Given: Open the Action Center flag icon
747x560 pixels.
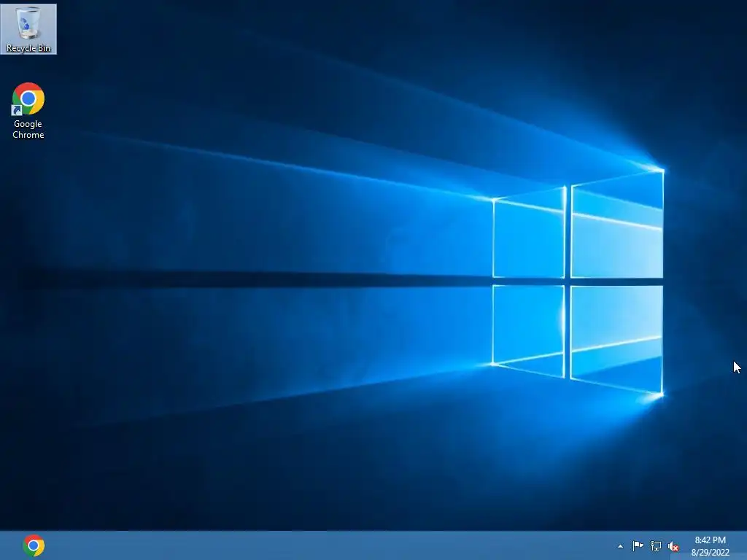Looking at the screenshot, I should pyautogui.click(x=638, y=545).
